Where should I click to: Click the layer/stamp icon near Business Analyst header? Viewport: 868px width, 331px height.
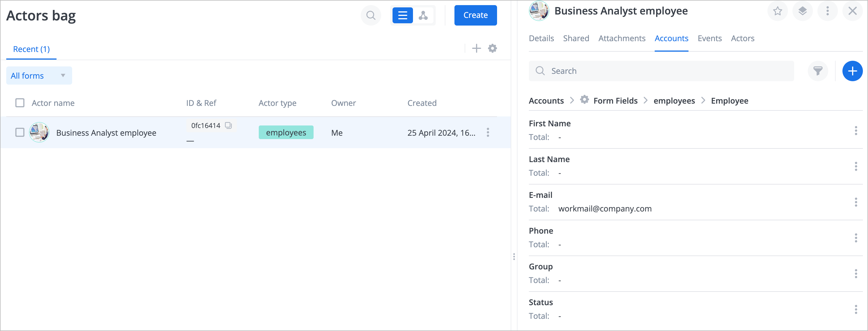[803, 11]
